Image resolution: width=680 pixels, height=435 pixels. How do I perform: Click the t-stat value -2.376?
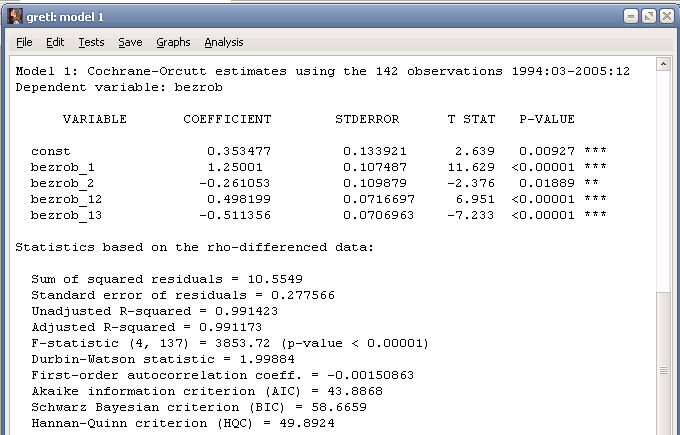tap(471, 183)
